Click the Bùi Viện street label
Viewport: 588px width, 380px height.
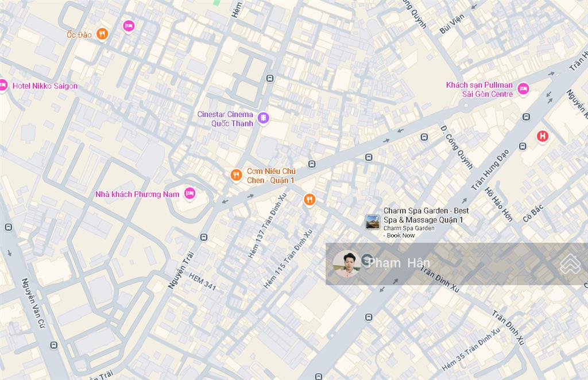[x=452, y=24]
